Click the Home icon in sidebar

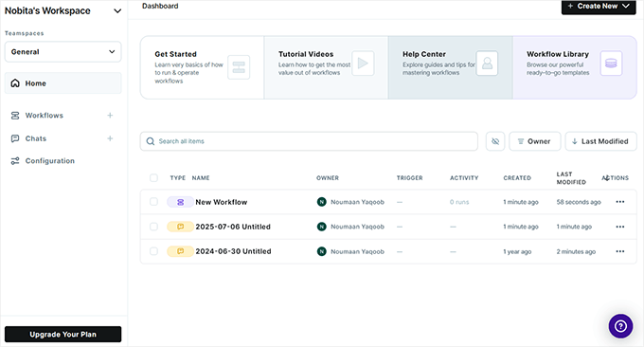[x=15, y=83]
